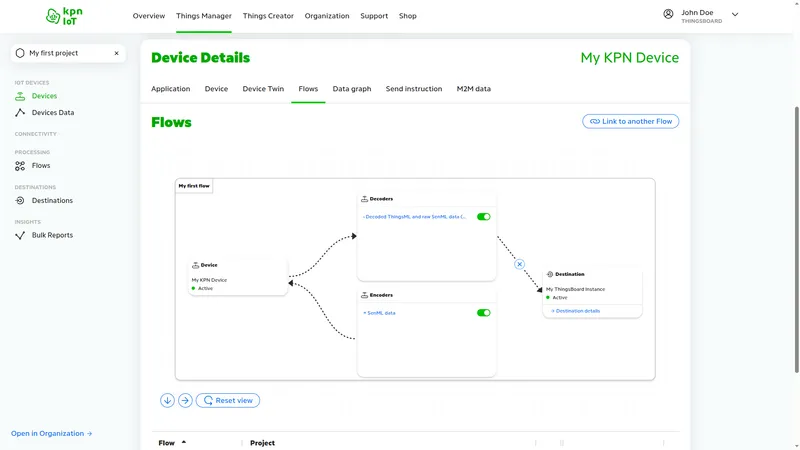This screenshot has height=450, width=800.
Task: Open the M2M data tab
Action: point(473,89)
